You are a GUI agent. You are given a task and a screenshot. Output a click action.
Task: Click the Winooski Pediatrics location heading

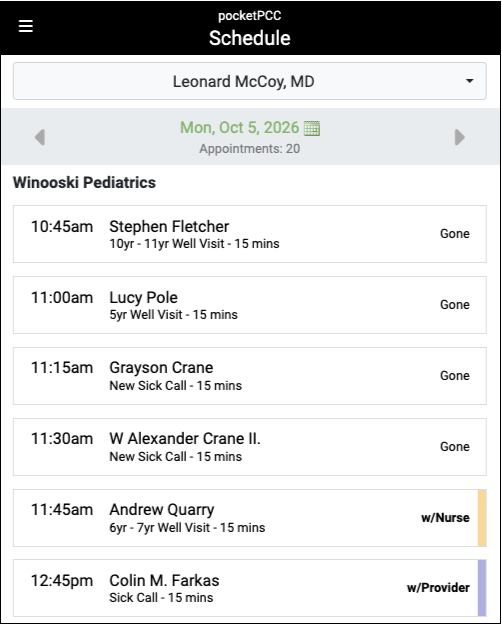(84, 183)
